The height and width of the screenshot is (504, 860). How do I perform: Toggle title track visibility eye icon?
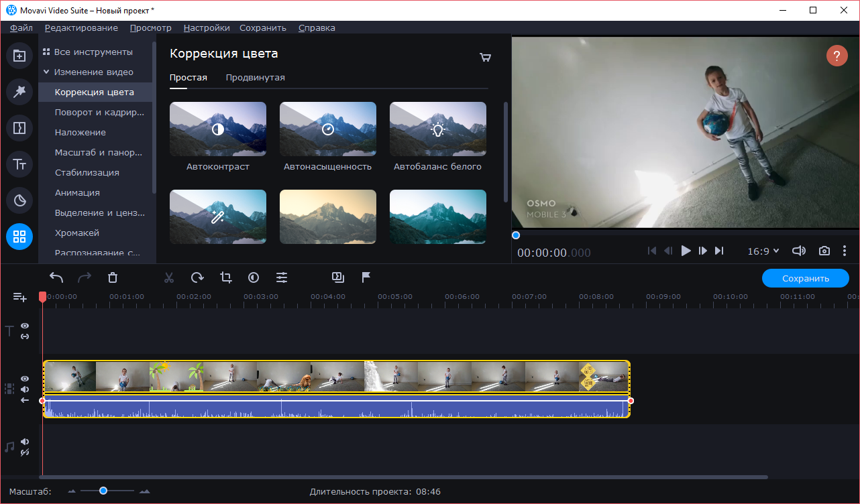pyautogui.click(x=25, y=326)
